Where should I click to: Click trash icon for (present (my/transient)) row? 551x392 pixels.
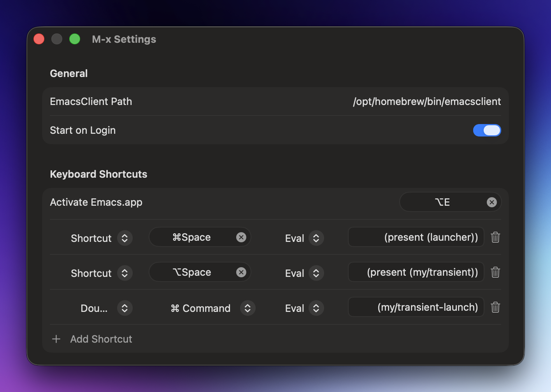[x=495, y=272]
